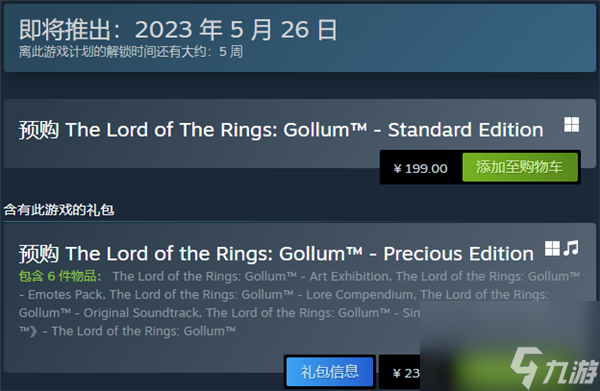Select the 预购 Gollum Standard Edition title
The height and width of the screenshot is (391, 600).
(x=281, y=130)
